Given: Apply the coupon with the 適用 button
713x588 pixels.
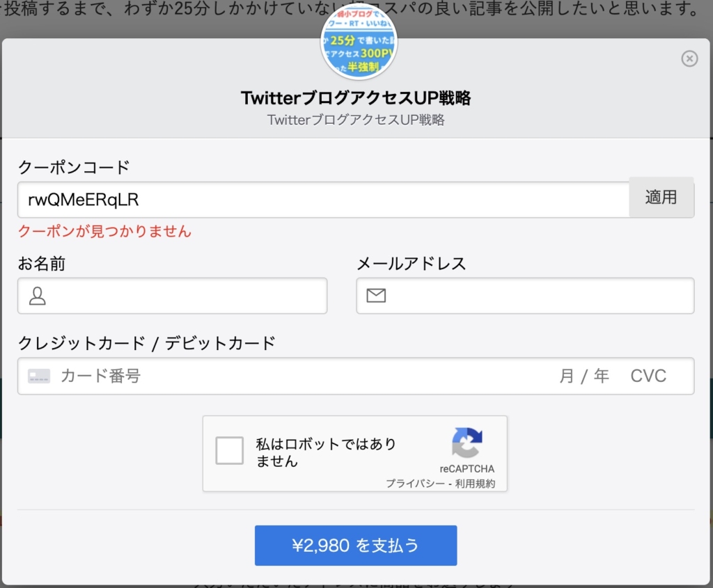Looking at the screenshot, I should (661, 198).
